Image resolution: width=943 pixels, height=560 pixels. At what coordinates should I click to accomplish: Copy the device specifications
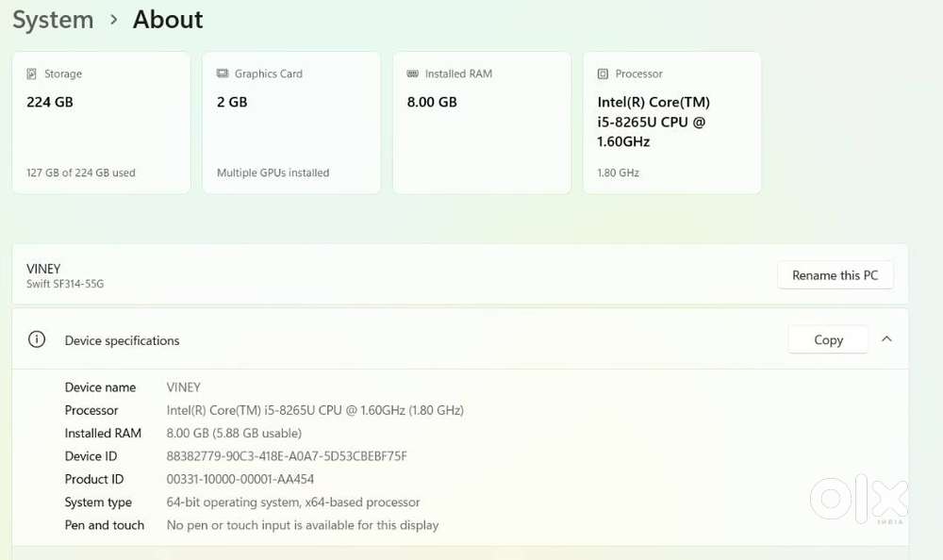point(828,340)
